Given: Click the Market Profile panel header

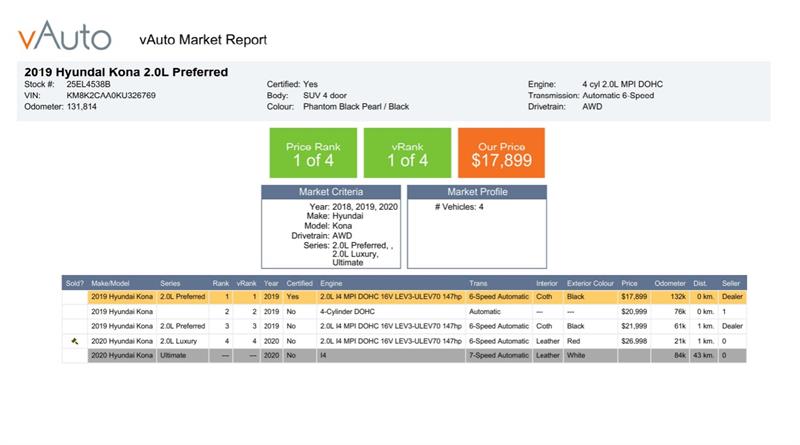Looking at the screenshot, I should pyautogui.click(x=477, y=192).
